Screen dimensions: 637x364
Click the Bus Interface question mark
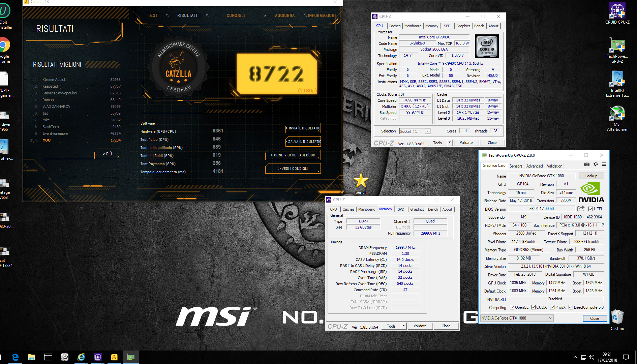(x=603, y=225)
